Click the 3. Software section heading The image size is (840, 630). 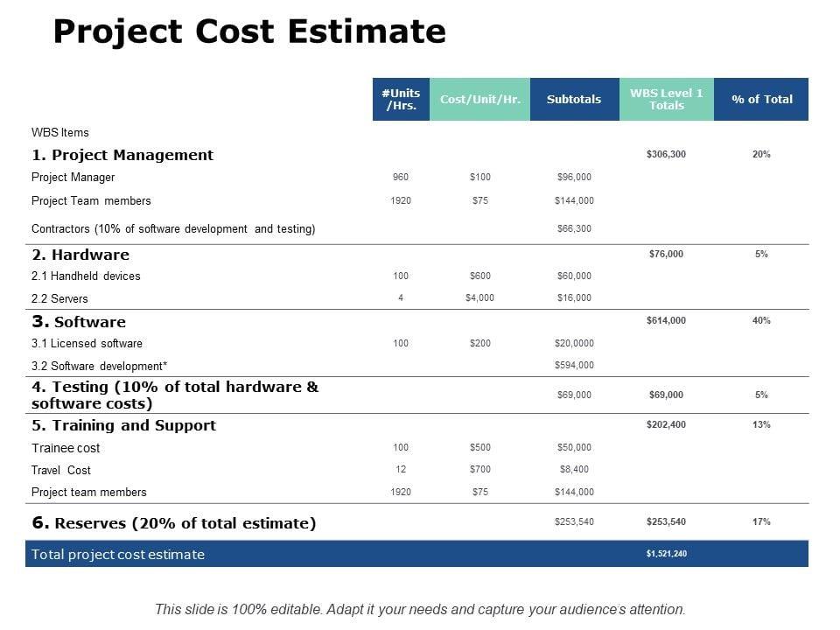pos(79,322)
